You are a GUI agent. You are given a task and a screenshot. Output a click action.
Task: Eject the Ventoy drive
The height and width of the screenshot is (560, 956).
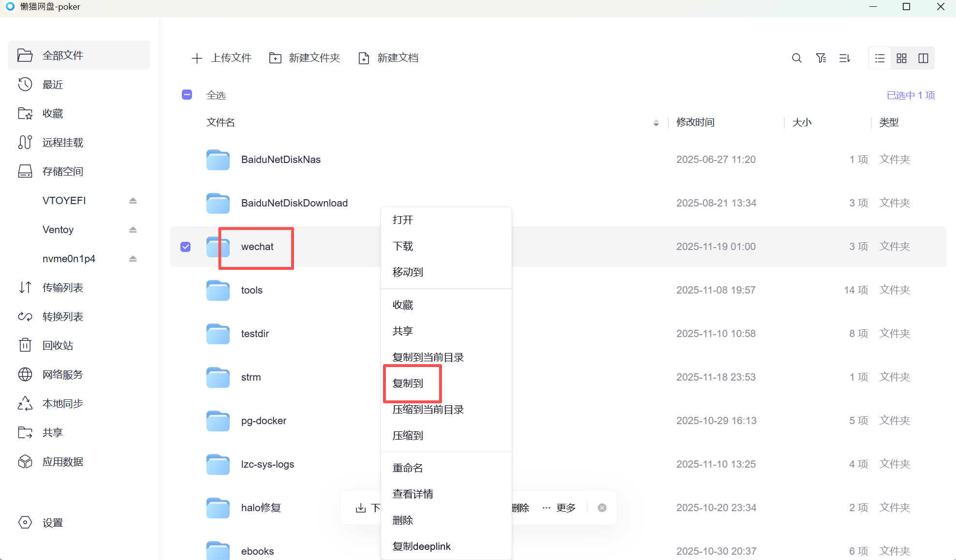pyautogui.click(x=133, y=230)
